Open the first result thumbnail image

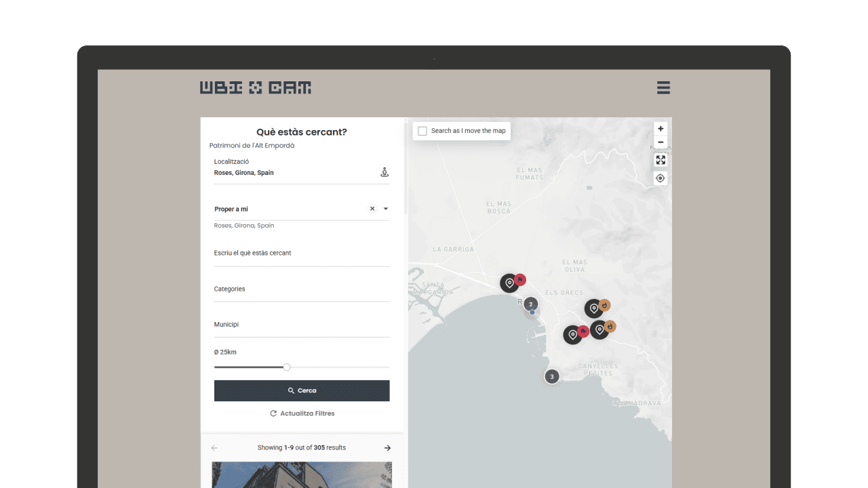[x=302, y=474]
